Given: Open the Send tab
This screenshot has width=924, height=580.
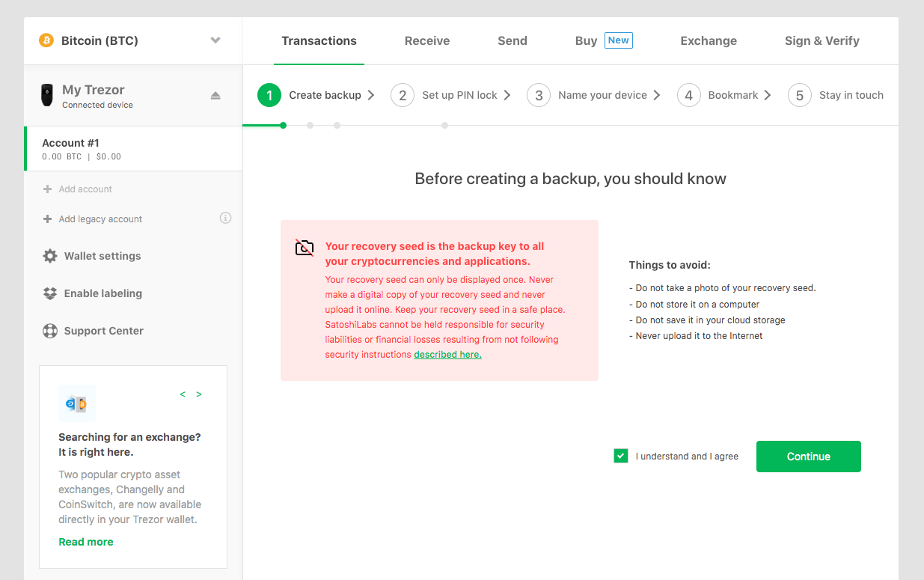Looking at the screenshot, I should pos(513,41).
